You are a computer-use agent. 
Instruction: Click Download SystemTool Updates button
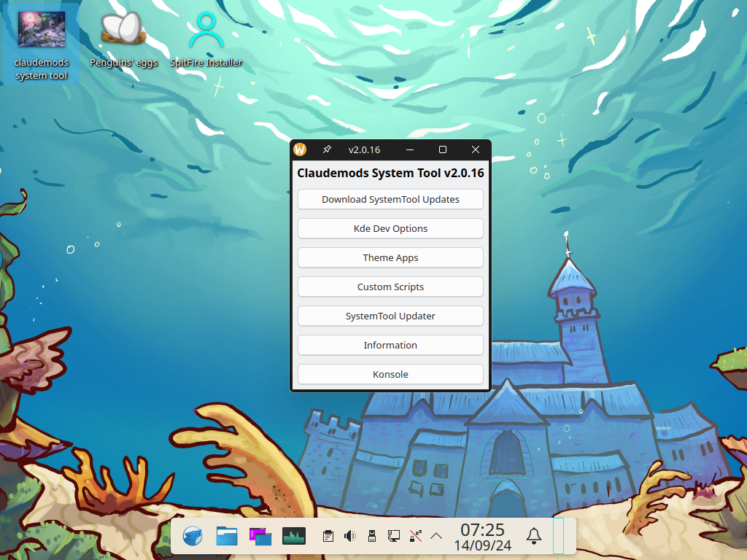tap(390, 200)
